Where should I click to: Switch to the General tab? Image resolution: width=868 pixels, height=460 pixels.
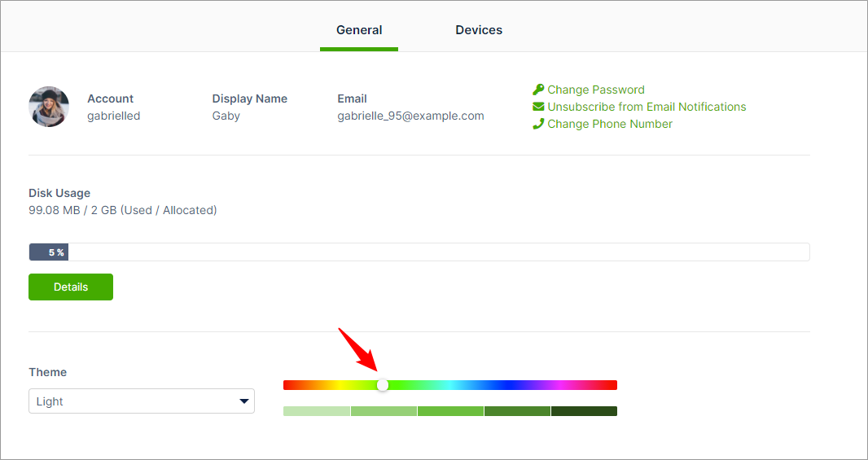359,30
